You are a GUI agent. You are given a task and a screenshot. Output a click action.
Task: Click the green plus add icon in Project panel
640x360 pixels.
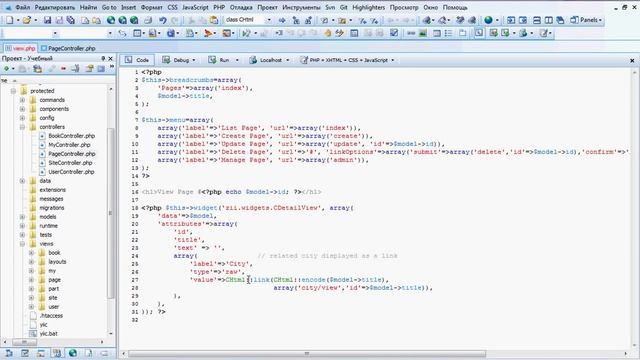point(7,69)
